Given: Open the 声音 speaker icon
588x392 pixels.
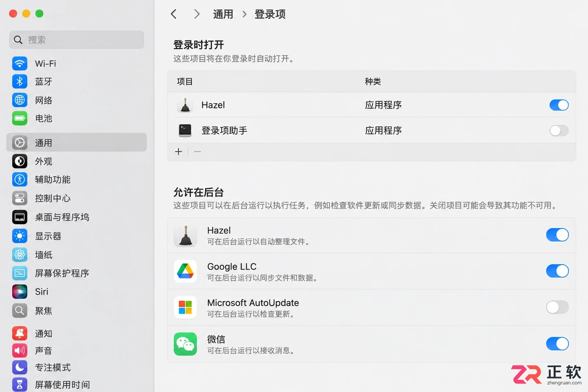Looking at the screenshot, I should point(20,350).
